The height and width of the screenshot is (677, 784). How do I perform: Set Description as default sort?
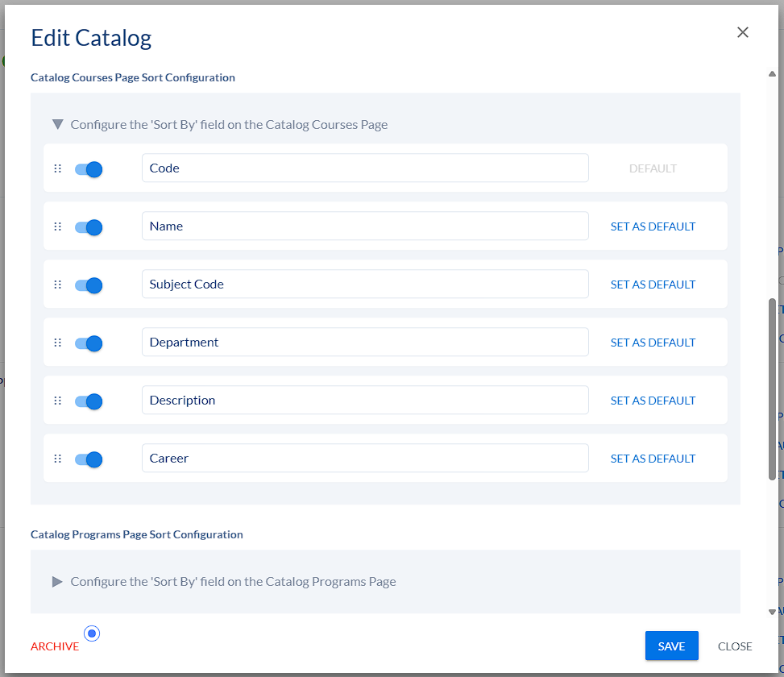coord(653,401)
